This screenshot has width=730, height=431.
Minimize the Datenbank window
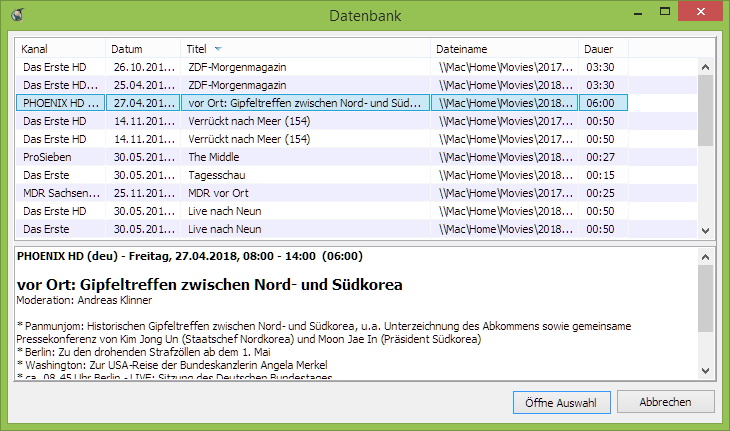point(626,13)
